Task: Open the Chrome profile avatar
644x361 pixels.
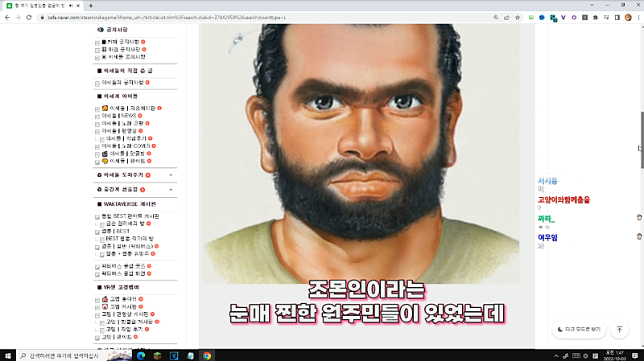Action: click(628, 18)
